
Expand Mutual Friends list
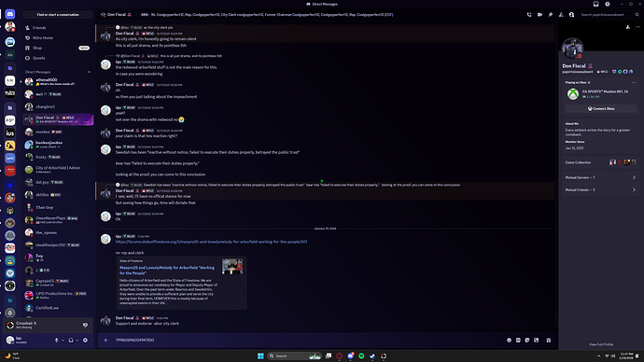[600, 190]
